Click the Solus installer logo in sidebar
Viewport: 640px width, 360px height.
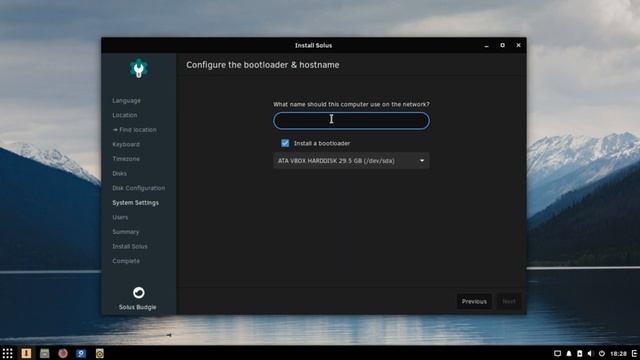pyautogui.click(x=139, y=68)
